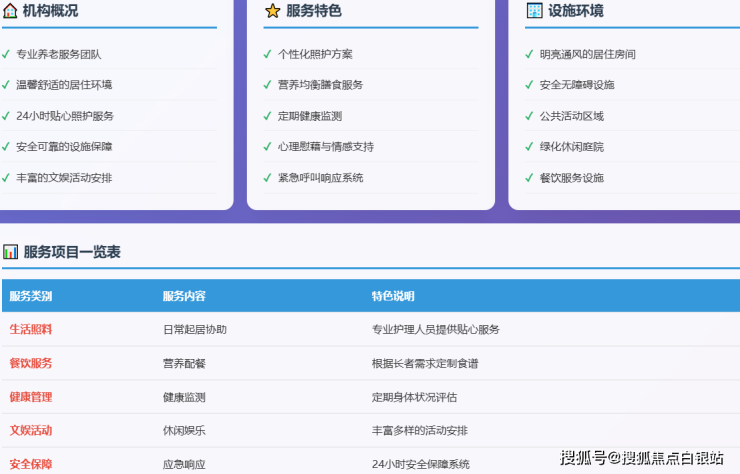Click the 绿化休闲庭院 list item
The height and width of the screenshot is (474, 740).
click(571, 147)
